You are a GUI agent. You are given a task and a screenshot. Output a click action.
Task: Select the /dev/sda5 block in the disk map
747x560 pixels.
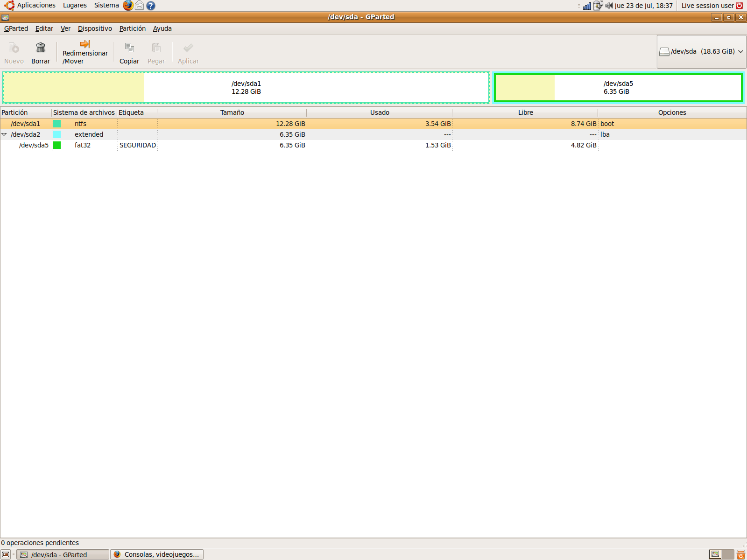[x=618, y=87]
